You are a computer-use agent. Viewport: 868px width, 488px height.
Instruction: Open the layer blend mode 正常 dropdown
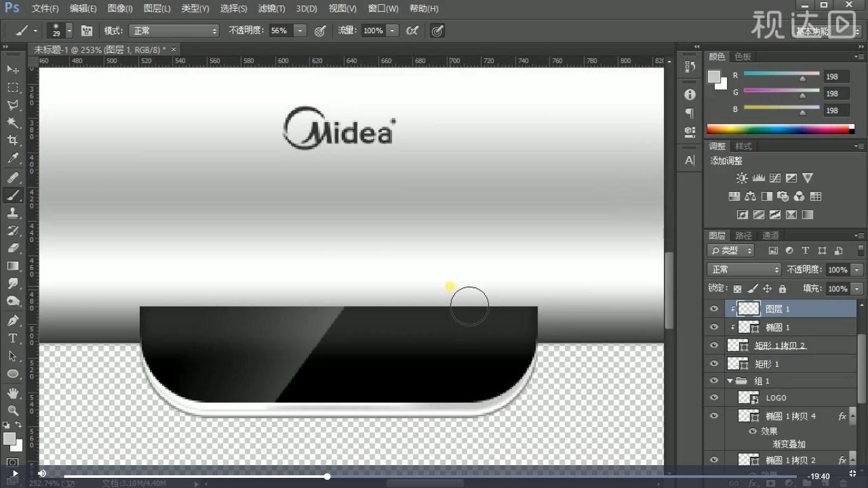[743, 269]
